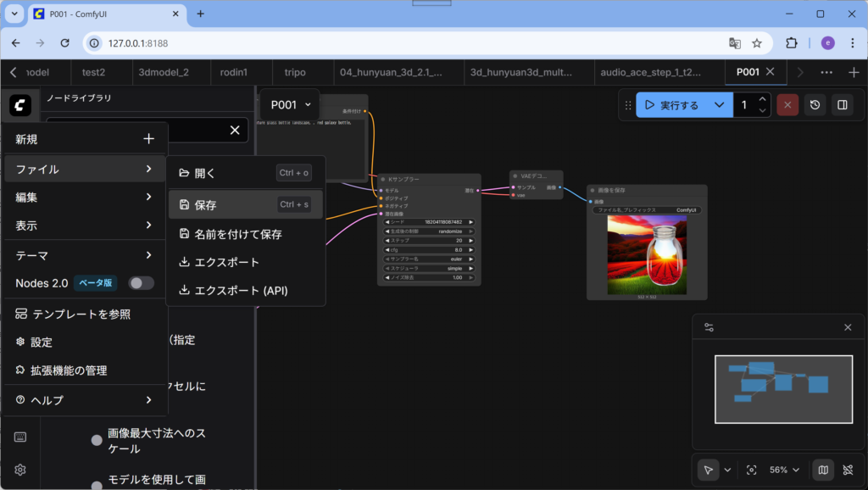Switch to the tripo workflow tab
The width and height of the screenshot is (868, 490).
click(295, 72)
